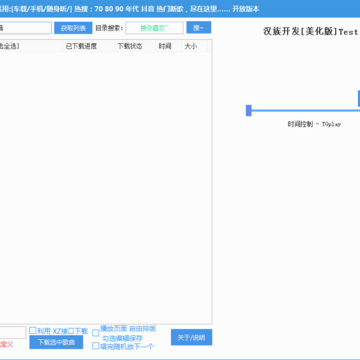The width and height of the screenshot is (360, 360).
Task: Click the cut-off input box left of 获取列表
Action: (26, 28)
